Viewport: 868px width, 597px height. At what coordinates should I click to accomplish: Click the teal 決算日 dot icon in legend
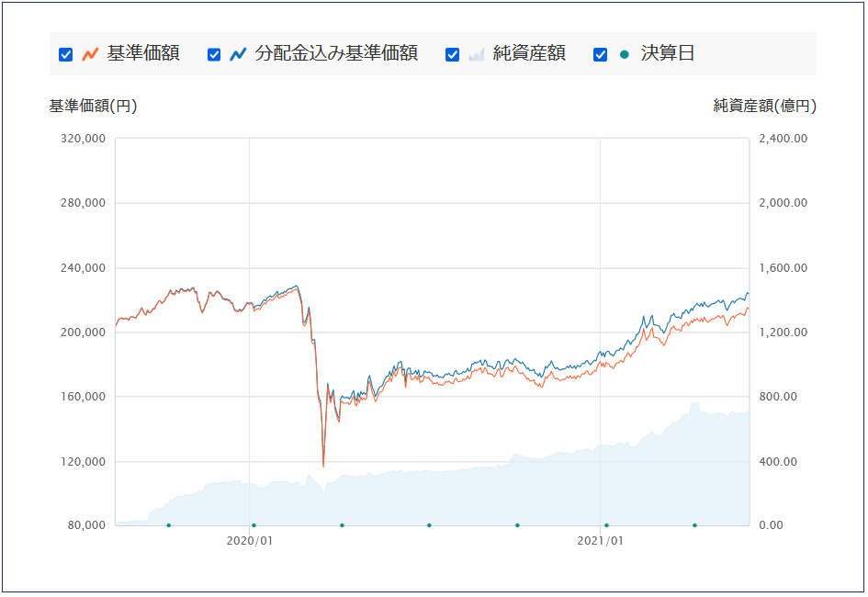[625, 54]
